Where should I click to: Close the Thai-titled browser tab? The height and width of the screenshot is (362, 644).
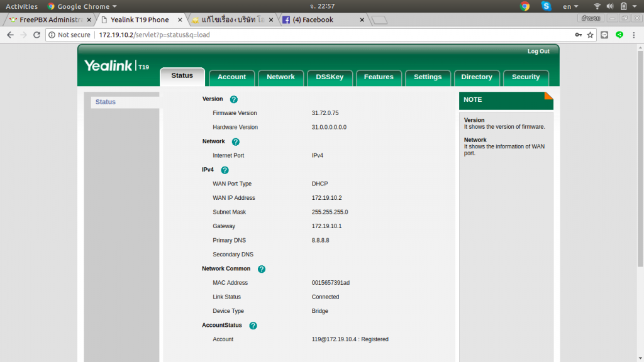(x=271, y=19)
